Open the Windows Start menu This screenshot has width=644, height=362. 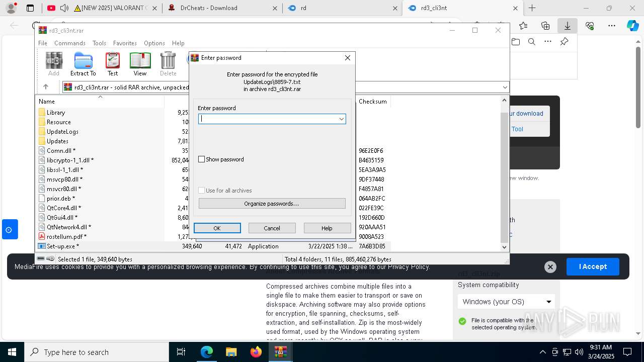click(x=12, y=352)
